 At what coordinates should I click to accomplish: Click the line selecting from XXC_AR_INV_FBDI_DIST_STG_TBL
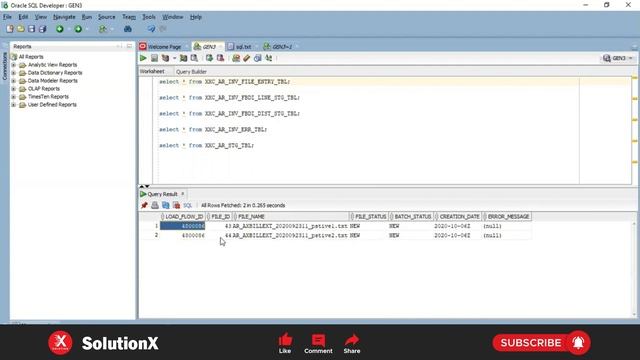[229, 113]
